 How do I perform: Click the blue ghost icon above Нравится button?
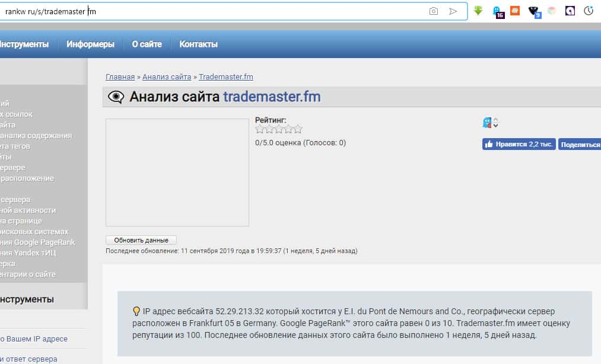pos(486,123)
